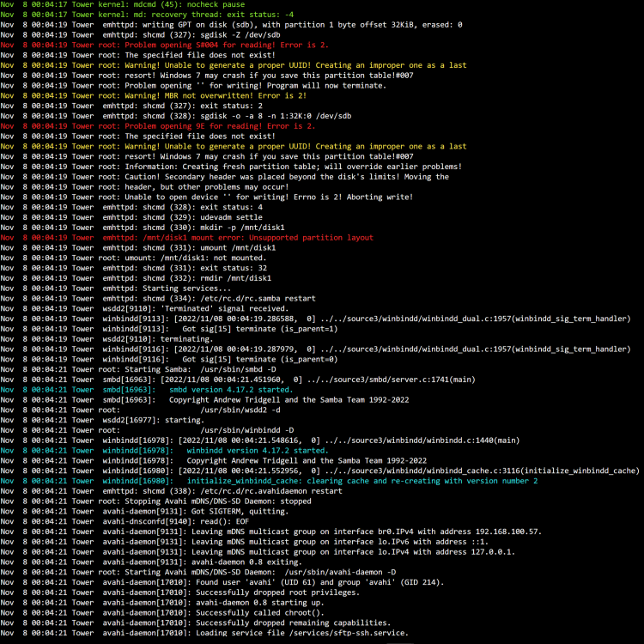
Task: Select cyan 'winbindd version 4.17.2 started.' line
Action: point(165,451)
